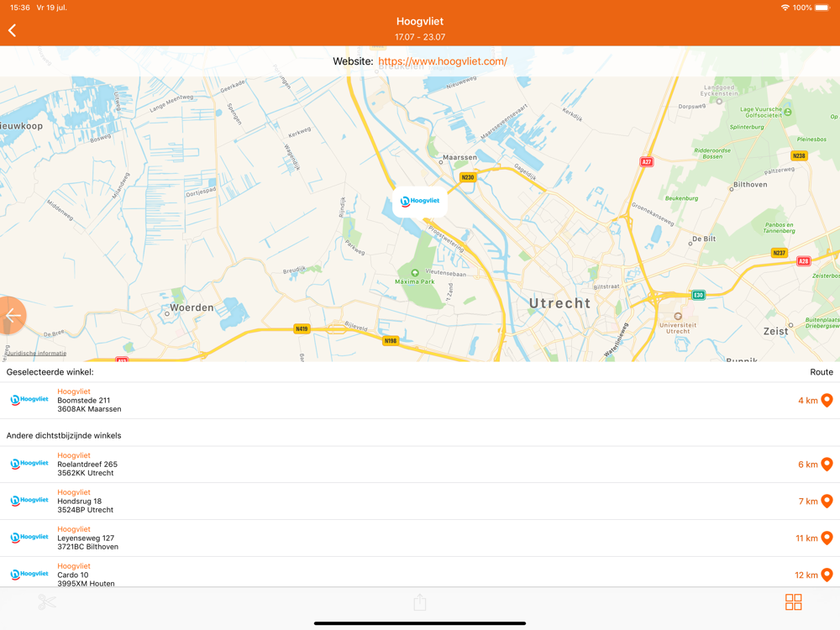Check the battery indicator in the status bar
The image size is (840, 630).
[822, 8]
